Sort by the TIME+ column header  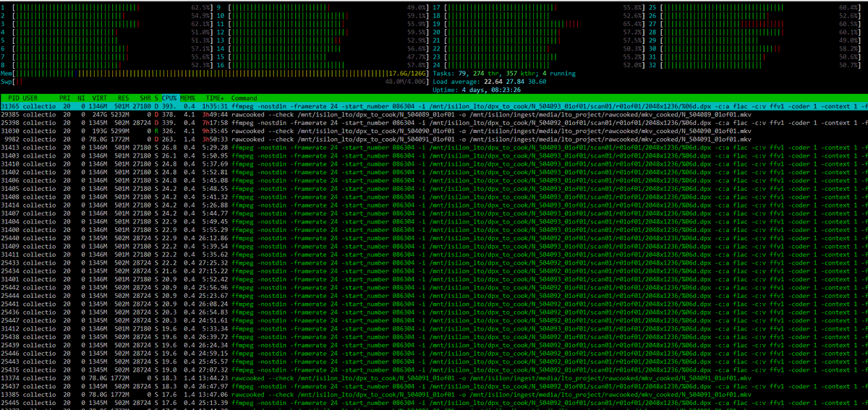(x=214, y=98)
